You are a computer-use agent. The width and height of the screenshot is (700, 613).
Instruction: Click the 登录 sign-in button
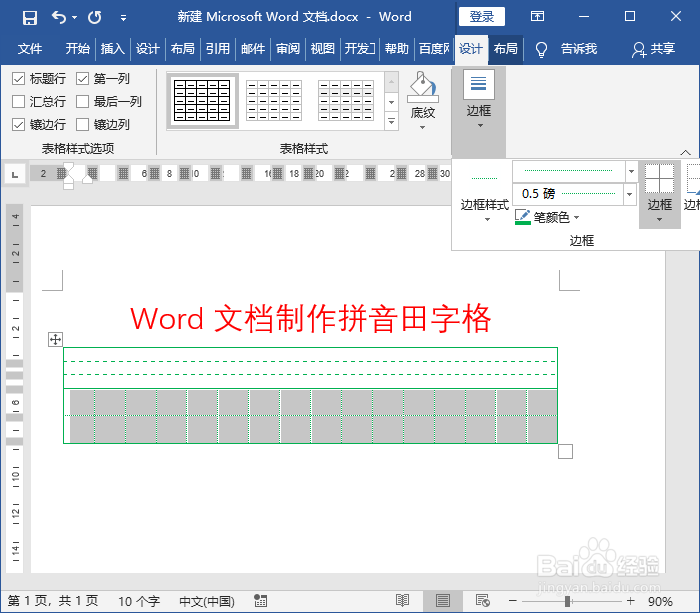482,17
